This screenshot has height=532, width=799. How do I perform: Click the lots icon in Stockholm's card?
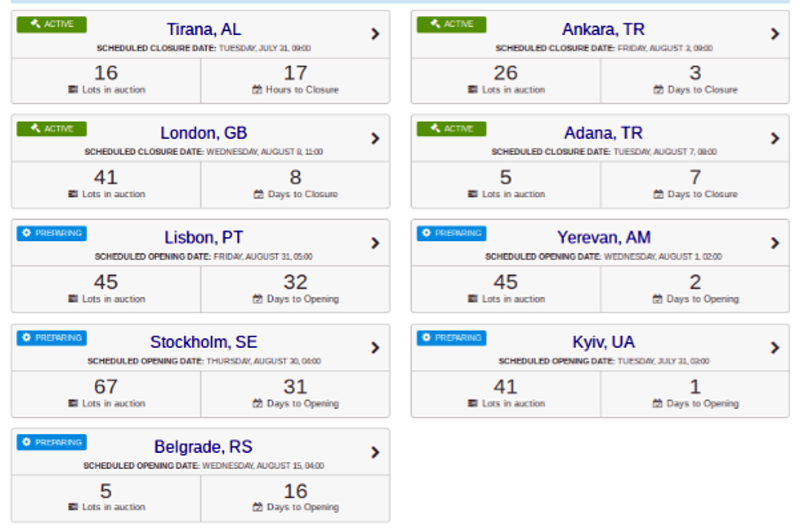coord(73,404)
